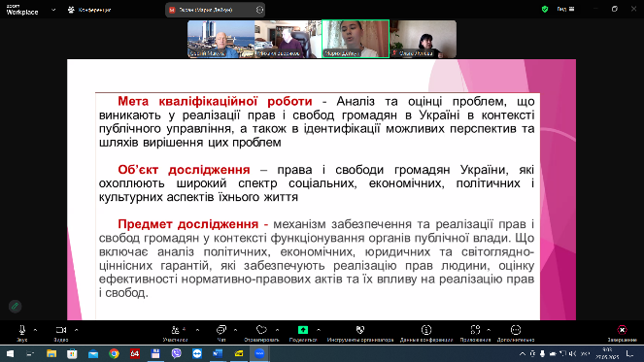Expand video options arrow next to Видео

[77, 330]
